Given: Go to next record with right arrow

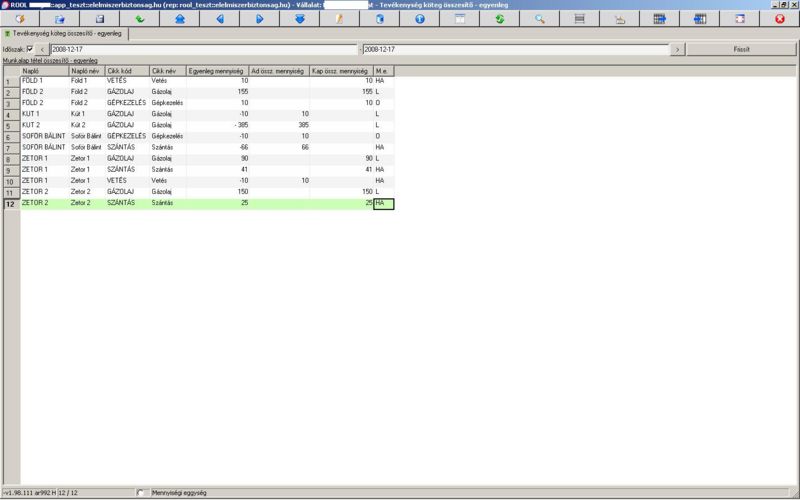Looking at the screenshot, I should [259, 19].
